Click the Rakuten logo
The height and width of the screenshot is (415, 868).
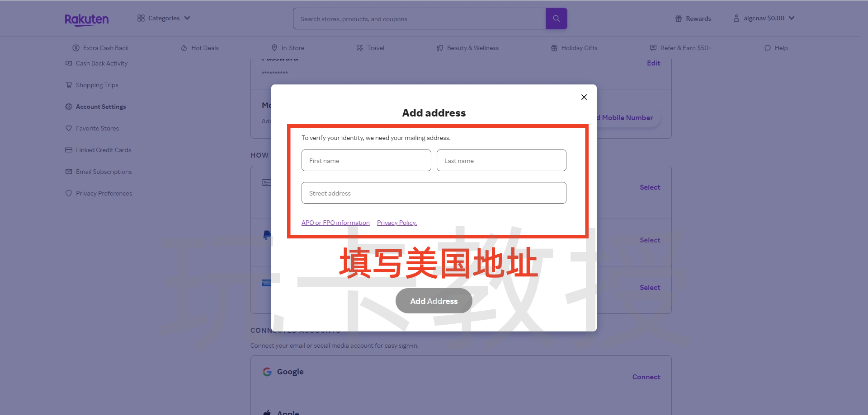pos(86,19)
